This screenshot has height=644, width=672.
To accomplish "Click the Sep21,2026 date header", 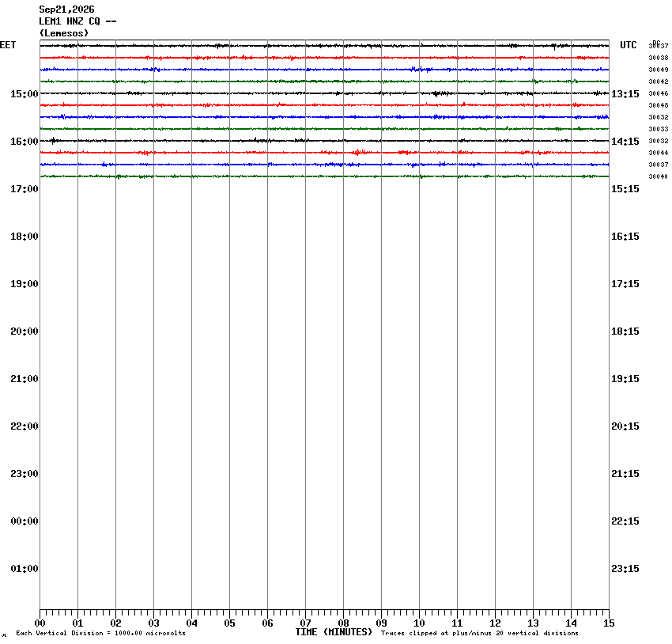I will 66,9.
